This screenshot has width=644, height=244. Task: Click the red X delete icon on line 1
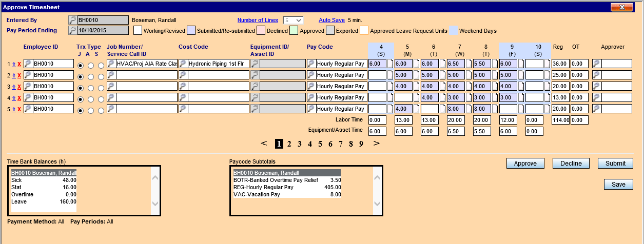[19, 64]
